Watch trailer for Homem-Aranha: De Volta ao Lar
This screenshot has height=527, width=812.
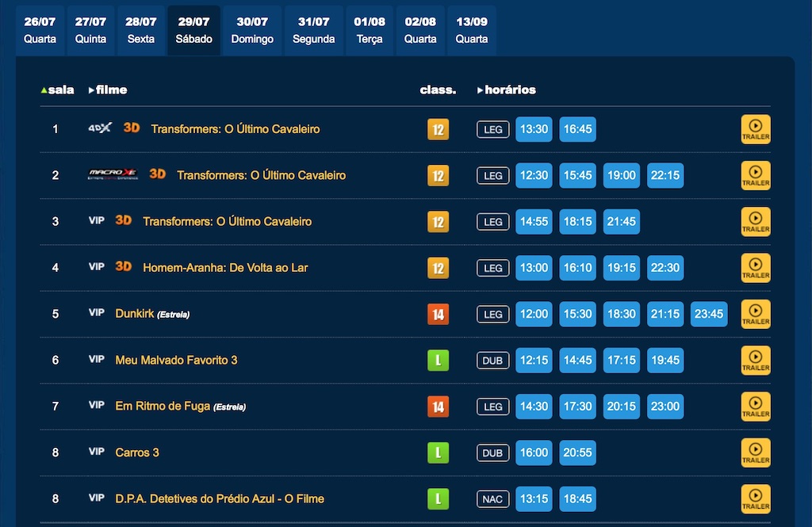pos(755,268)
